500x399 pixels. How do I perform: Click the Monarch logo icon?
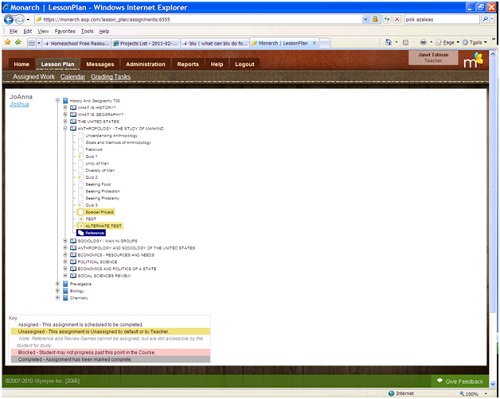pos(473,60)
